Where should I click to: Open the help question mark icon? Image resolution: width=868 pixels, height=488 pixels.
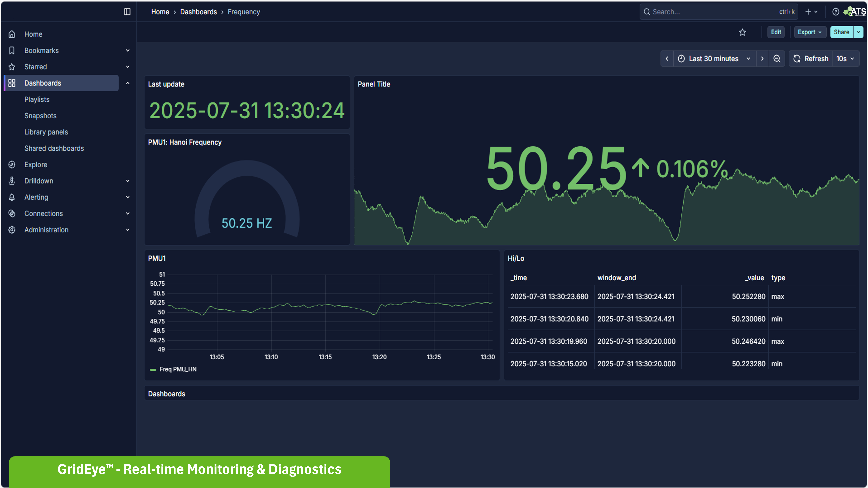point(835,12)
